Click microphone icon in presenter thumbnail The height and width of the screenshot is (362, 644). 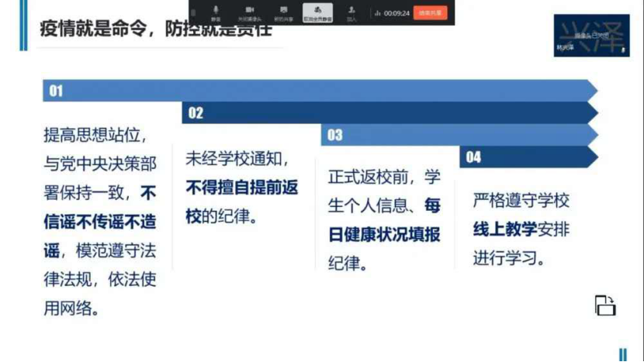622,48
